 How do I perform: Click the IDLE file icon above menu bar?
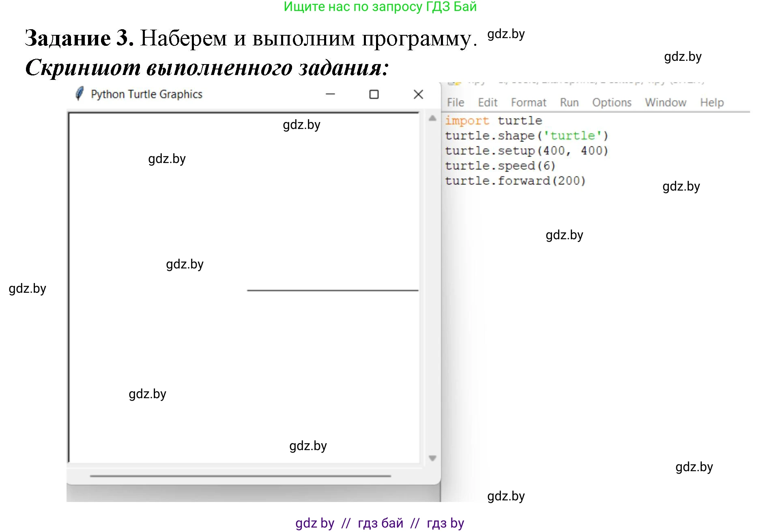[x=454, y=82]
